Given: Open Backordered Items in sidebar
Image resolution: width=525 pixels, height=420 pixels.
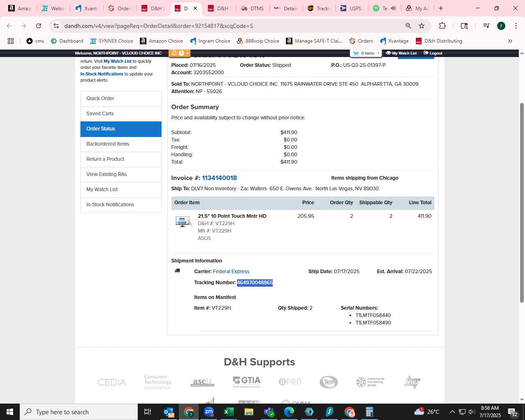Looking at the screenshot, I should coord(121,144).
